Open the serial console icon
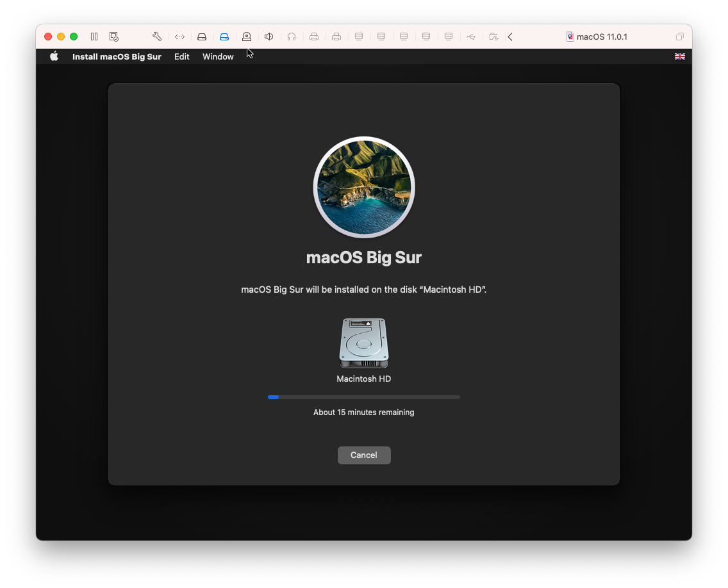Screen dimensions: 728x588 179,37
